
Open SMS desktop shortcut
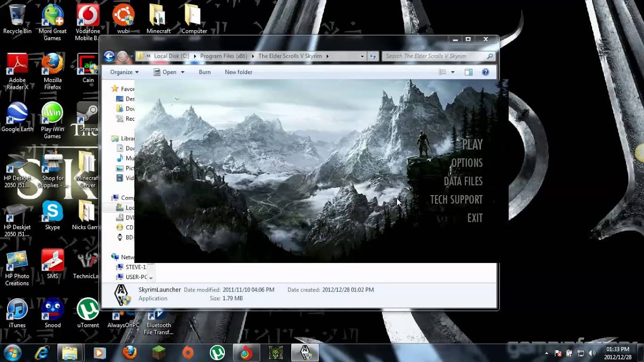tap(52, 264)
